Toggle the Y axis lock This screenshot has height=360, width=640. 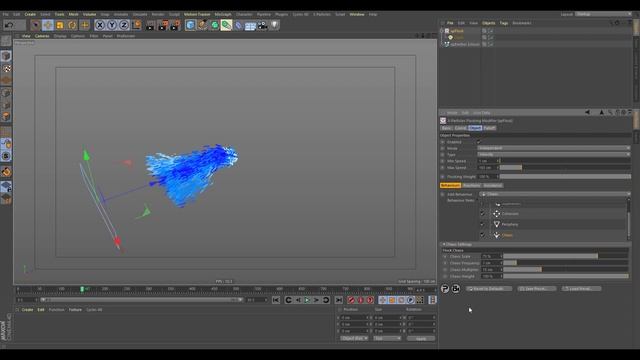[x=112, y=25]
